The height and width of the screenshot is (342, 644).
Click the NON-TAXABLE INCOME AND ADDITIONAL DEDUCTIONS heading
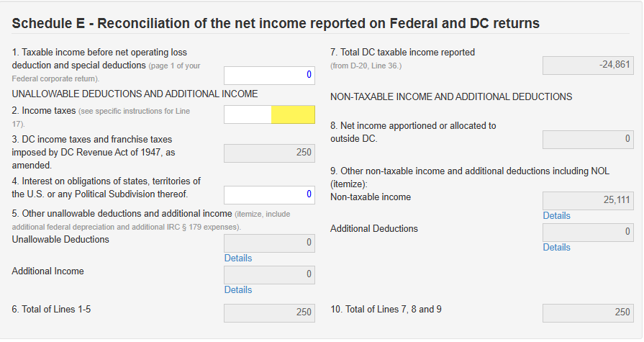tap(451, 97)
